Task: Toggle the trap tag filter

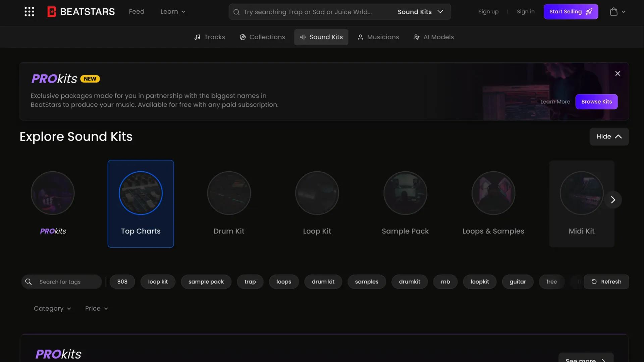Action: click(250, 282)
